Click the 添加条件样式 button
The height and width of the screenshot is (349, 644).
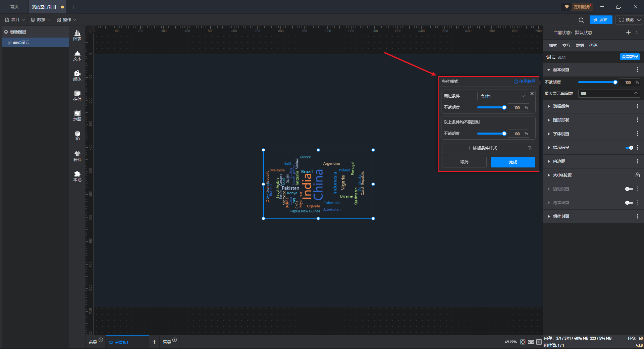(482, 148)
